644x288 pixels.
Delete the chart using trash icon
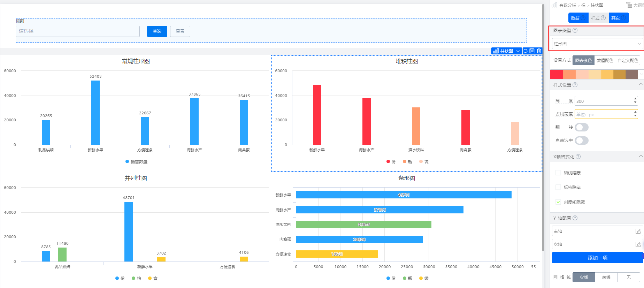tap(539, 51)
